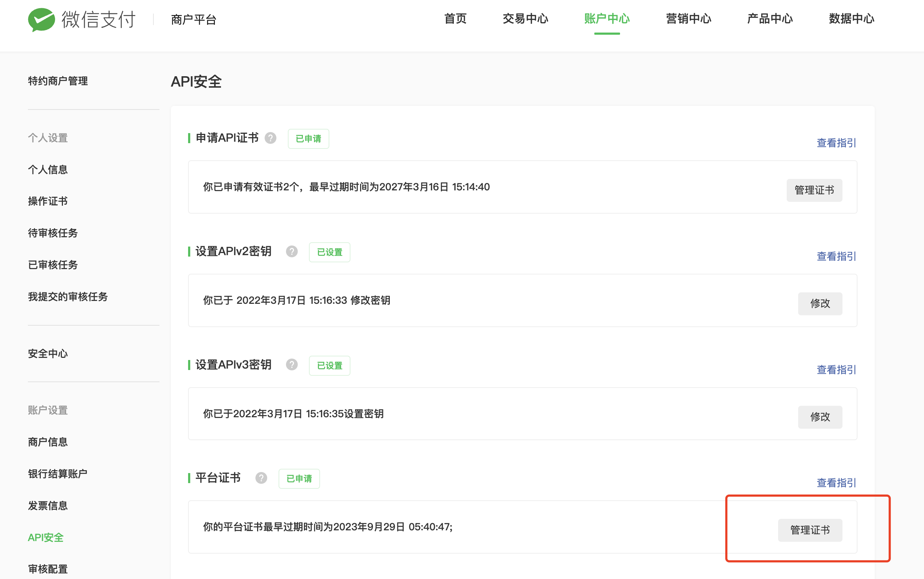
Task: Switch to 交易中心 in top navigation
Action: pyautogui.click(x=525, y=18)
